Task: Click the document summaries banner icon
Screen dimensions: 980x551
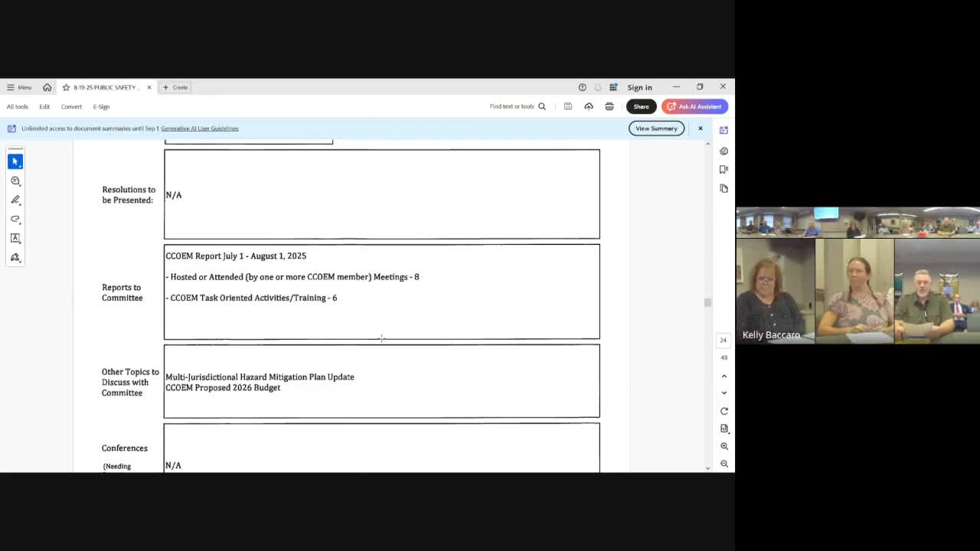Action: click(x=11, y=129)
